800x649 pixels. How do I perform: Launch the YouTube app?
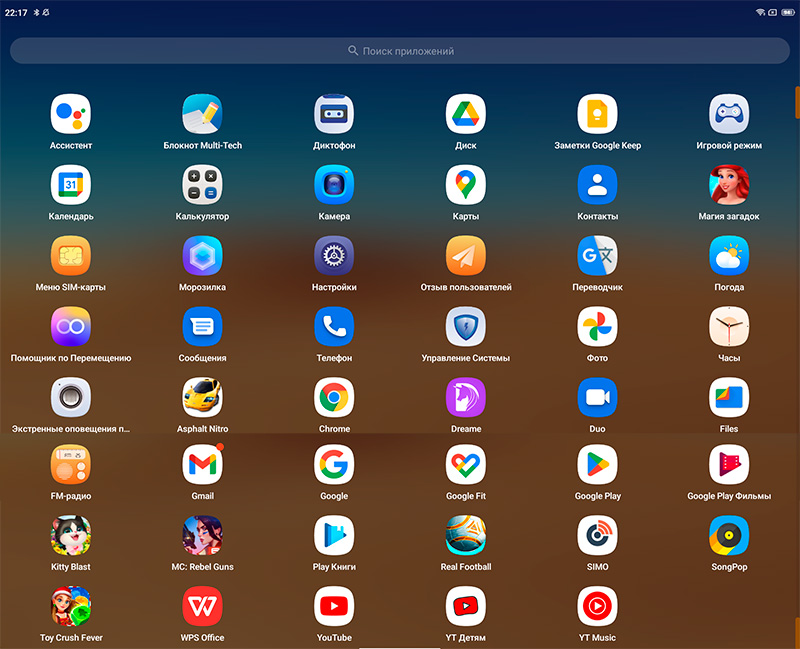(x=334, y=607)
